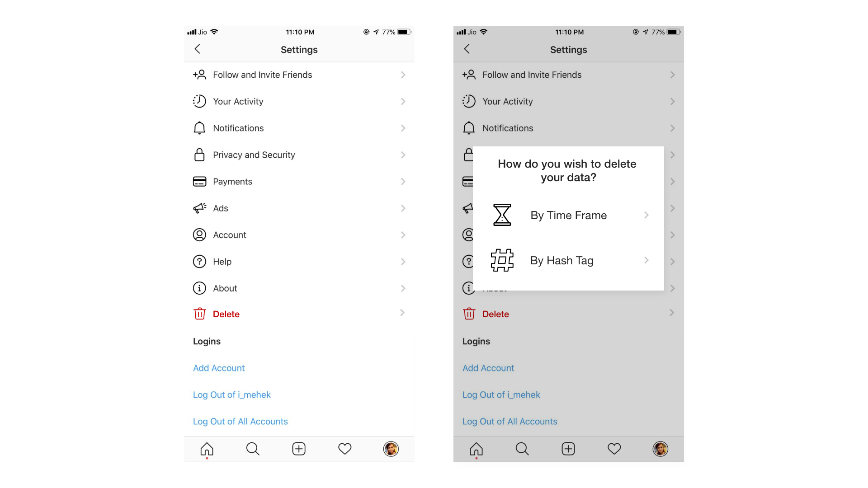Tap the activity clock Your Activity icon
Viewport: 868px width, 488px height.
tap(199, 101)
